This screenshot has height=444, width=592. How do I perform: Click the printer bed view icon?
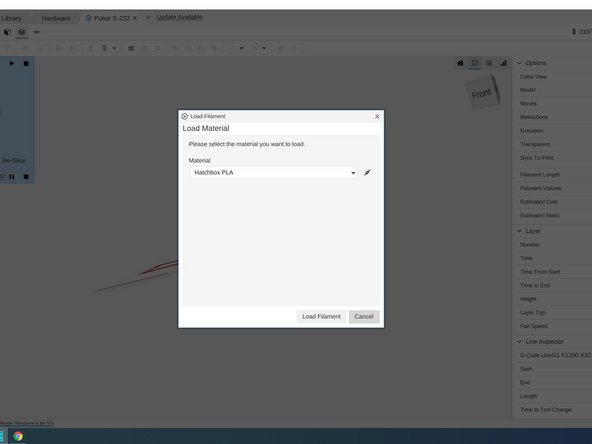(x=36, y=32)
